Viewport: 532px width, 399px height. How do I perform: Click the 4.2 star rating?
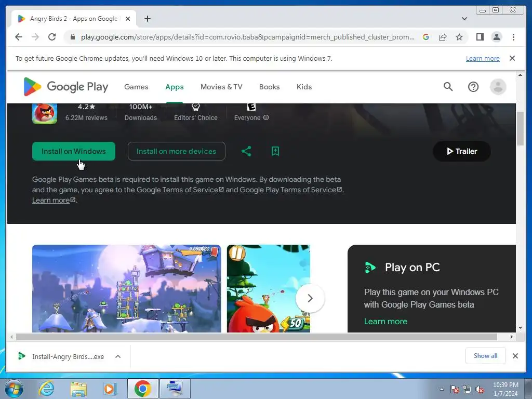tap(86, 107)
